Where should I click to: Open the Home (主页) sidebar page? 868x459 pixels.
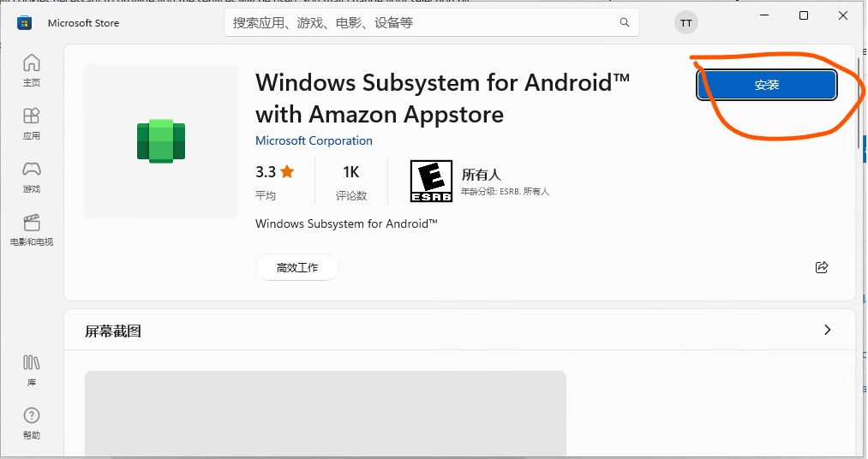(x=32, y=70)
